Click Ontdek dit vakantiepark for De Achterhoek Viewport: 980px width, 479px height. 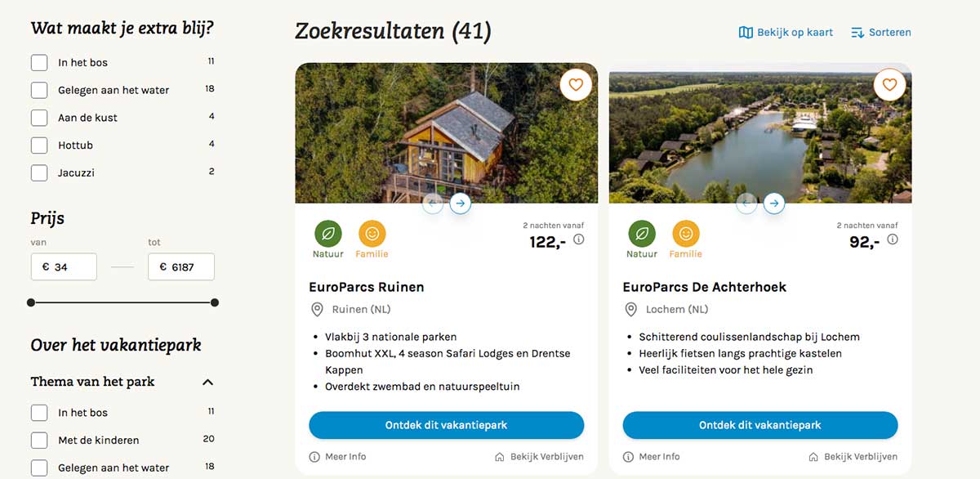[759, 425]
